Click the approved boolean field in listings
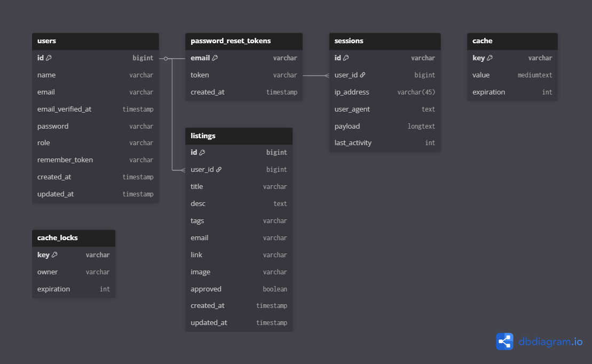 239,289
